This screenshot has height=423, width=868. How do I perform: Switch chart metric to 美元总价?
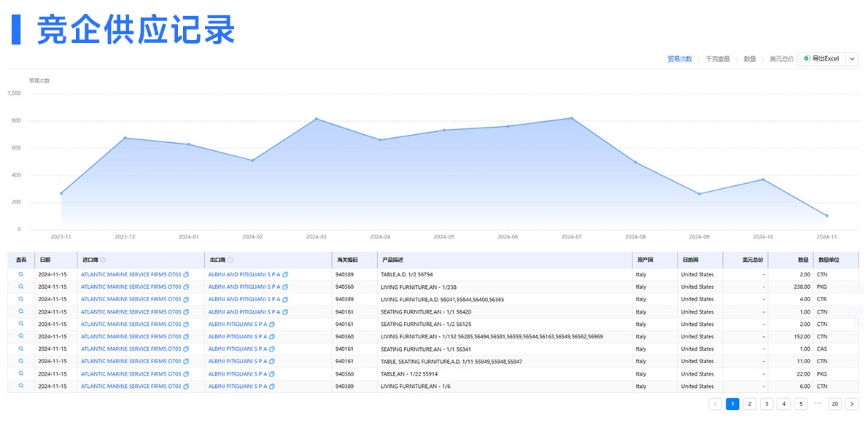[x=782, y=58]
